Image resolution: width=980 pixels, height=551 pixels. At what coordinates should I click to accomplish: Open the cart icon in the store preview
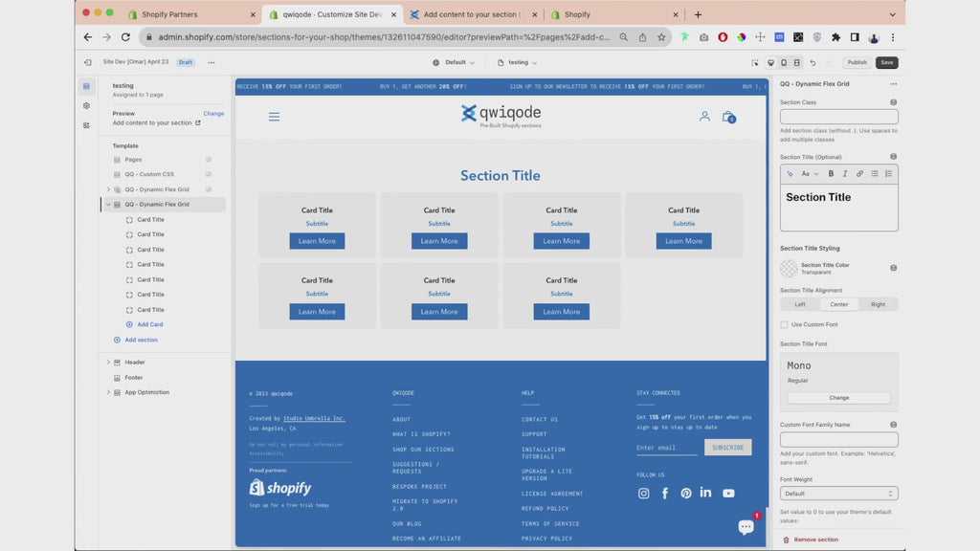pos(728,117)
